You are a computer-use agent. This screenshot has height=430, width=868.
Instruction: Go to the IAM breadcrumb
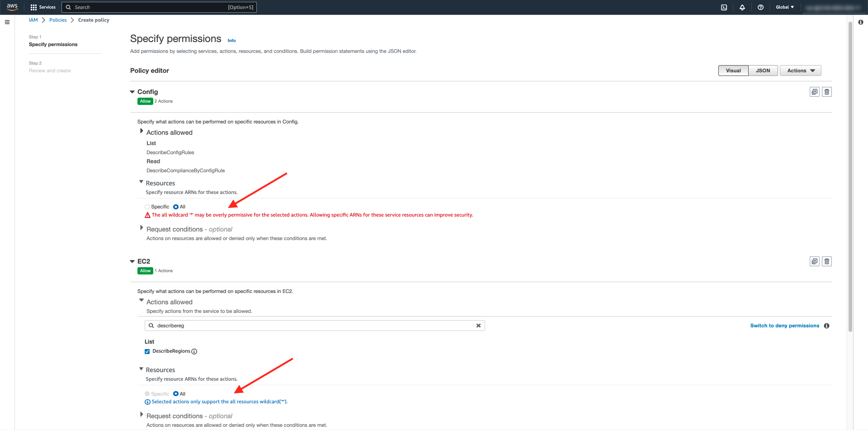point(33,20)
